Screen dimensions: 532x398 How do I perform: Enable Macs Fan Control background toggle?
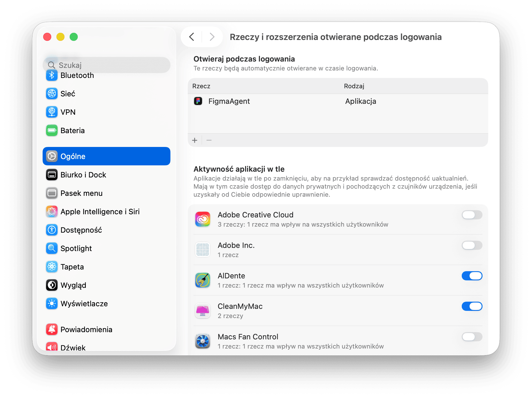click(472, 337)
